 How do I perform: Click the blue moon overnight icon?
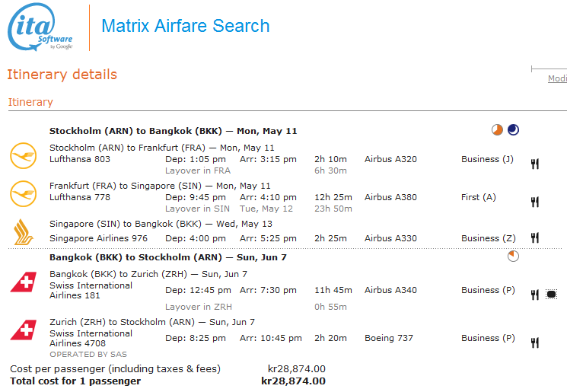[513, 130]
